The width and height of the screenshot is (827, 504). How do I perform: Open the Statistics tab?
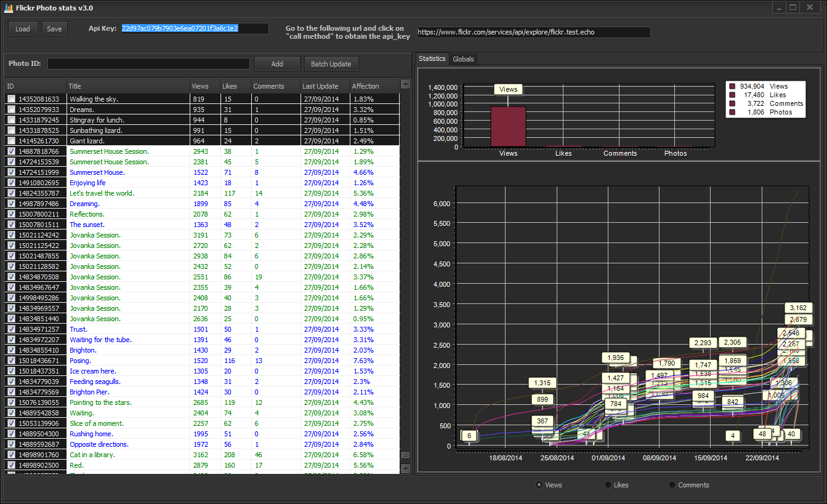coord(432,58)
